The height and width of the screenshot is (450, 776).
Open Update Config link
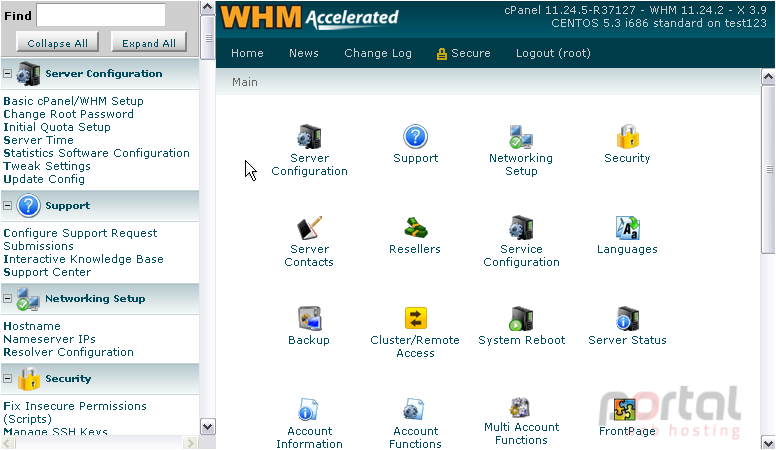coord(44,179)
